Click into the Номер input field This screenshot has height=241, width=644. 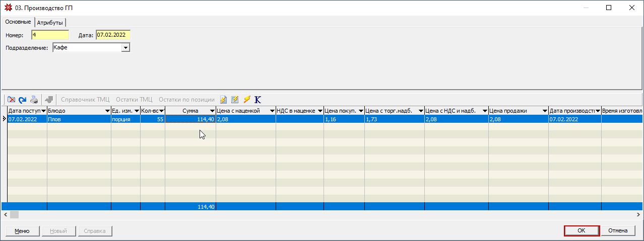50,35
